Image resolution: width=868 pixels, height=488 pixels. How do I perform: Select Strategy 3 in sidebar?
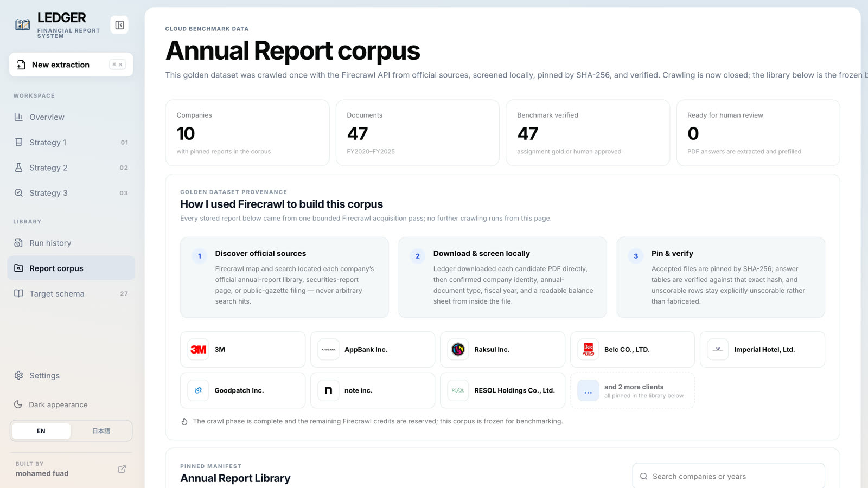point(71,193)
